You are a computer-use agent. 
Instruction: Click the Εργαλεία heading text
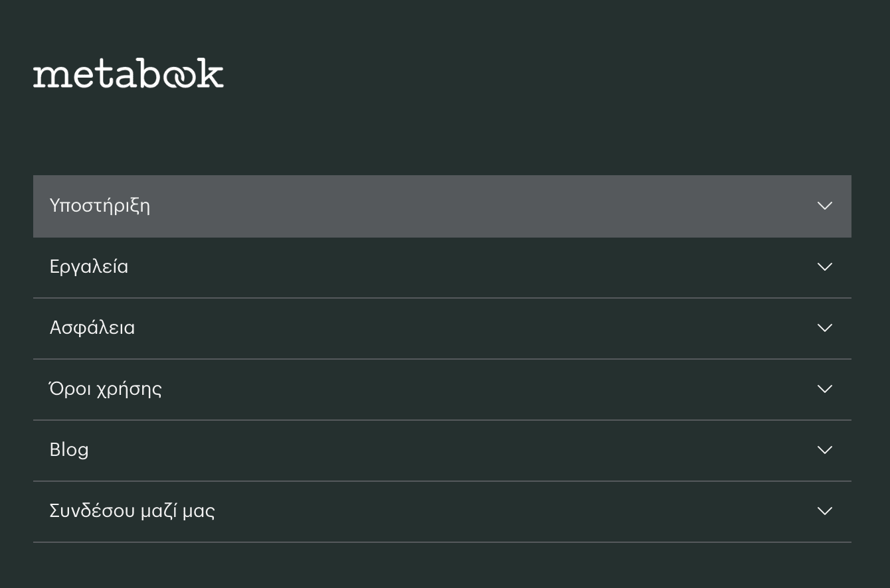pos(89,267)
